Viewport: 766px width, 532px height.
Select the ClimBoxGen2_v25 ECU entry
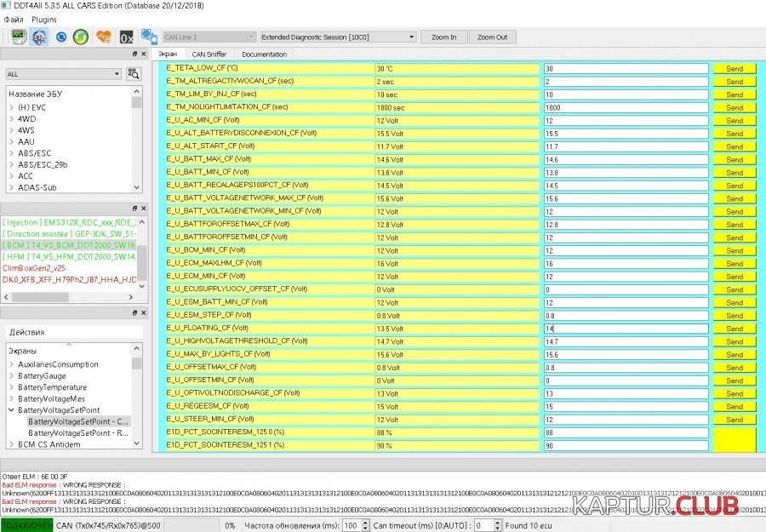point(34,268)
